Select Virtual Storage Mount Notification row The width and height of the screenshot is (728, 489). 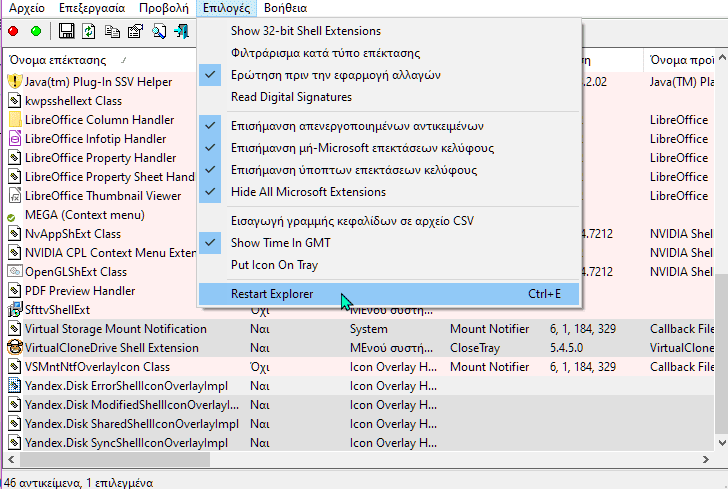pos(359,329)
